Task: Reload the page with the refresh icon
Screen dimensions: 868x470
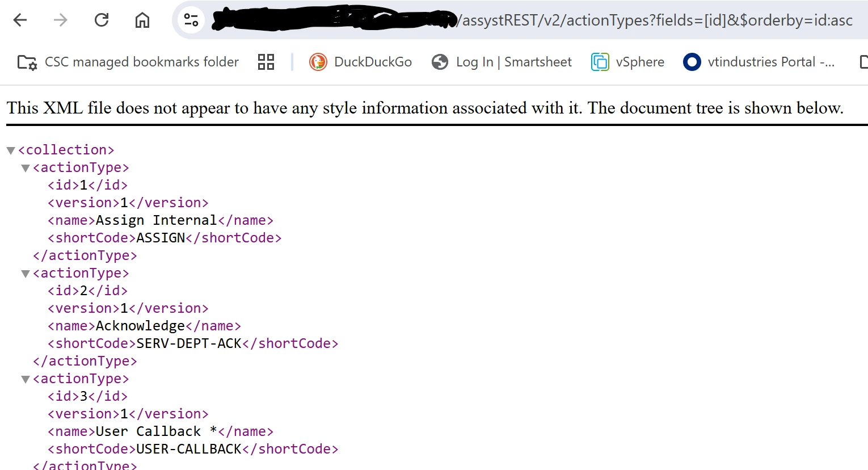Action: (102, 20)
